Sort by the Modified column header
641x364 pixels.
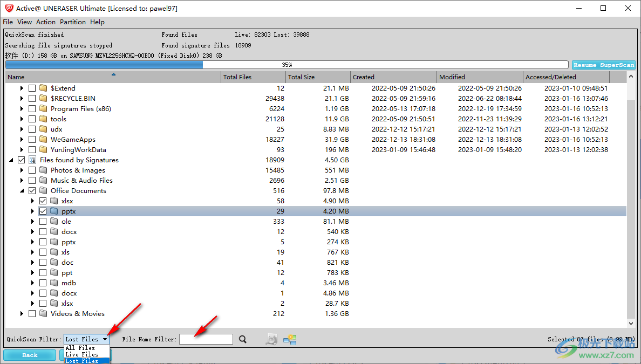click(x=480, y=77)
